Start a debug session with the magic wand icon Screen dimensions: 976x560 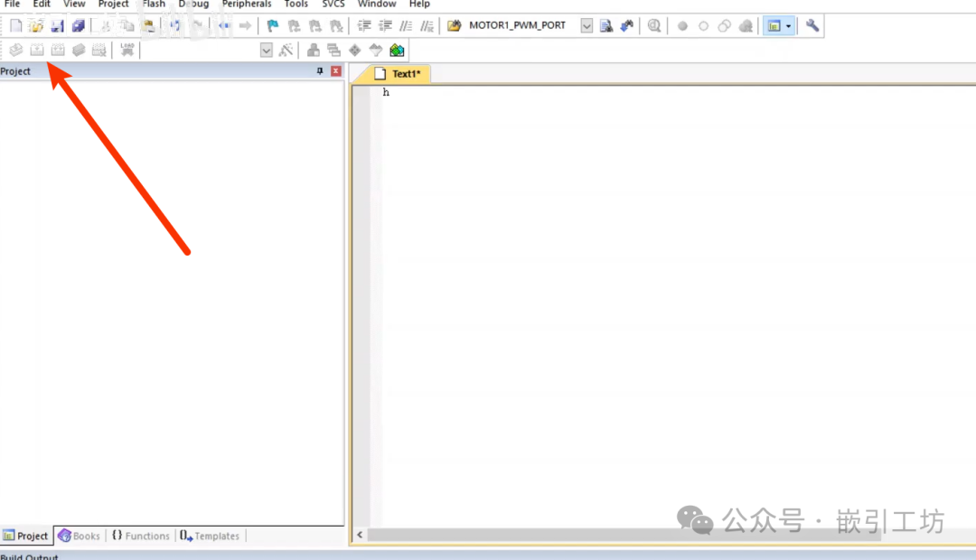626,25
